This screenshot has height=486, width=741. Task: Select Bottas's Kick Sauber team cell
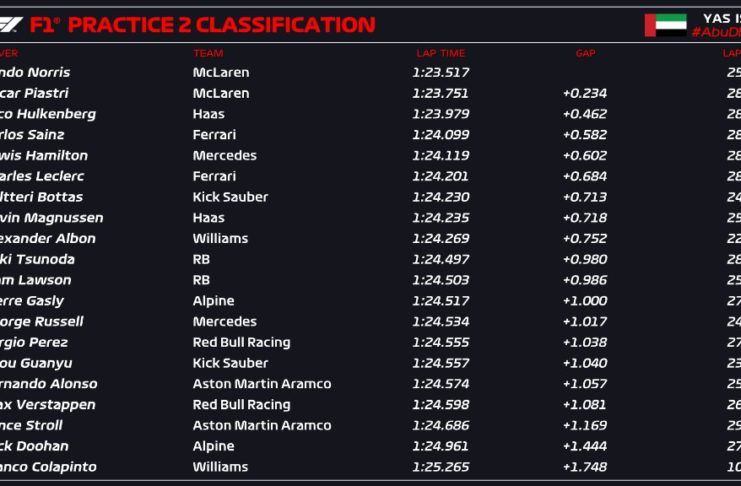[230, 197]
